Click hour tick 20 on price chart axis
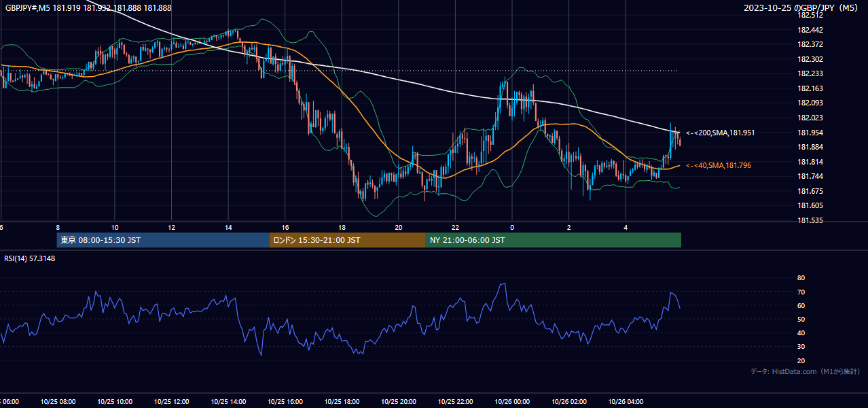This screenshot has width=868, height=408. coord(399,227)
